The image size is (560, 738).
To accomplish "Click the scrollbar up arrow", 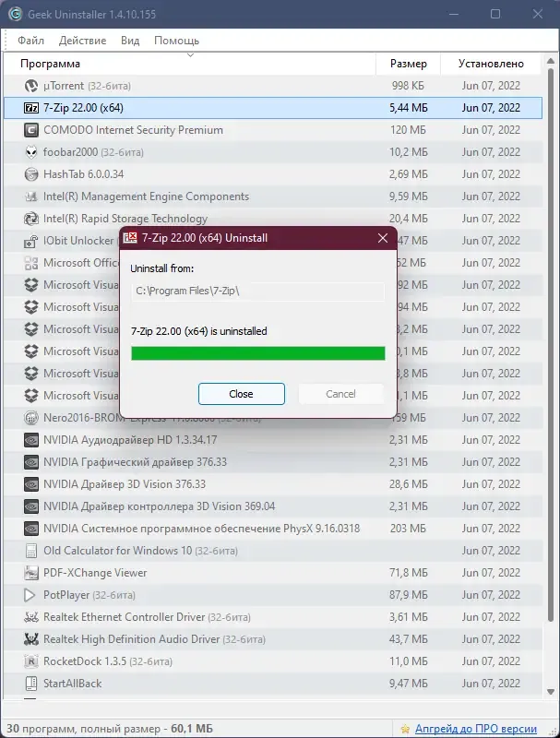I will [x=551, y=61].
